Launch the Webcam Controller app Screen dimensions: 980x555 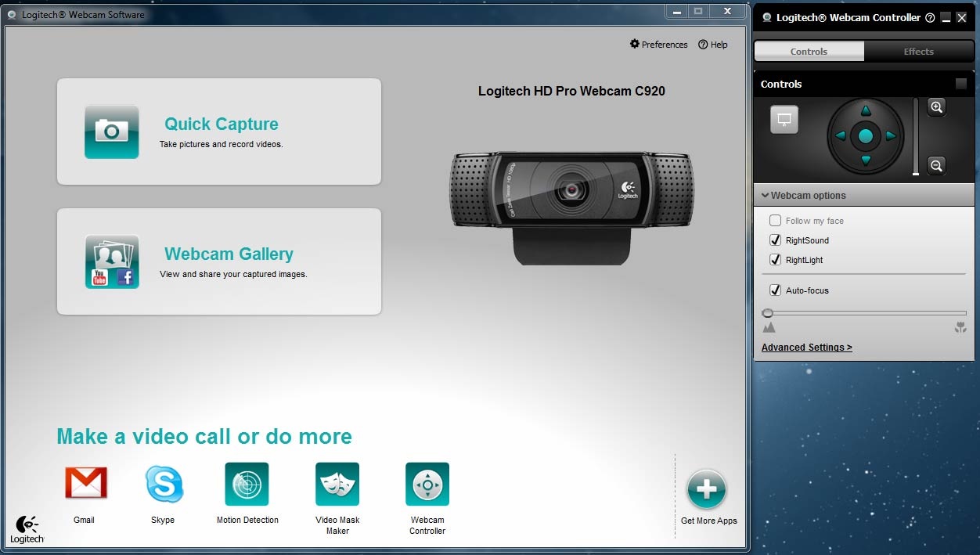coord(427,483)
